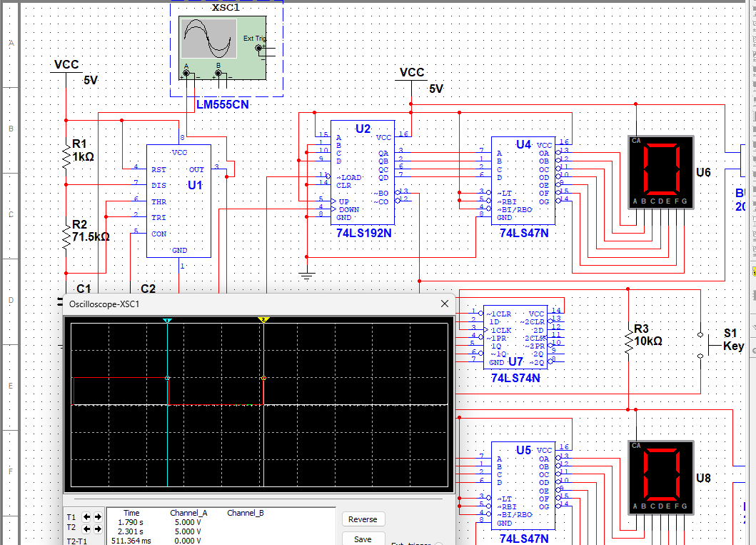Select the U7 74LS74N flip-flop chip

coord(515,337)
